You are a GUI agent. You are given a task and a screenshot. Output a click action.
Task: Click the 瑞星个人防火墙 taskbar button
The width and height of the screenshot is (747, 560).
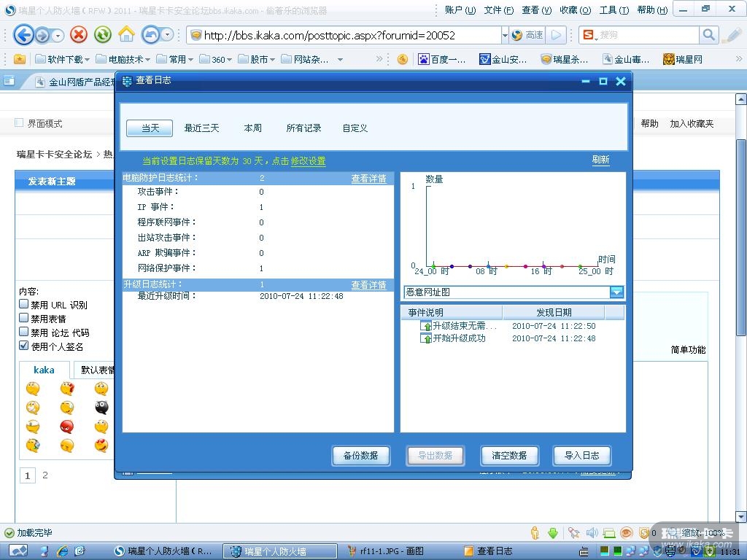point(281,551)
